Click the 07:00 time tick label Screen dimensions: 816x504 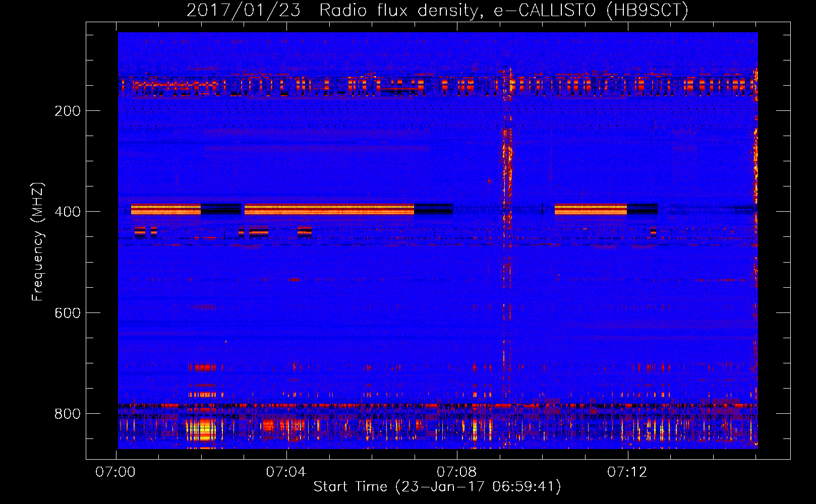tap(115, 472)
